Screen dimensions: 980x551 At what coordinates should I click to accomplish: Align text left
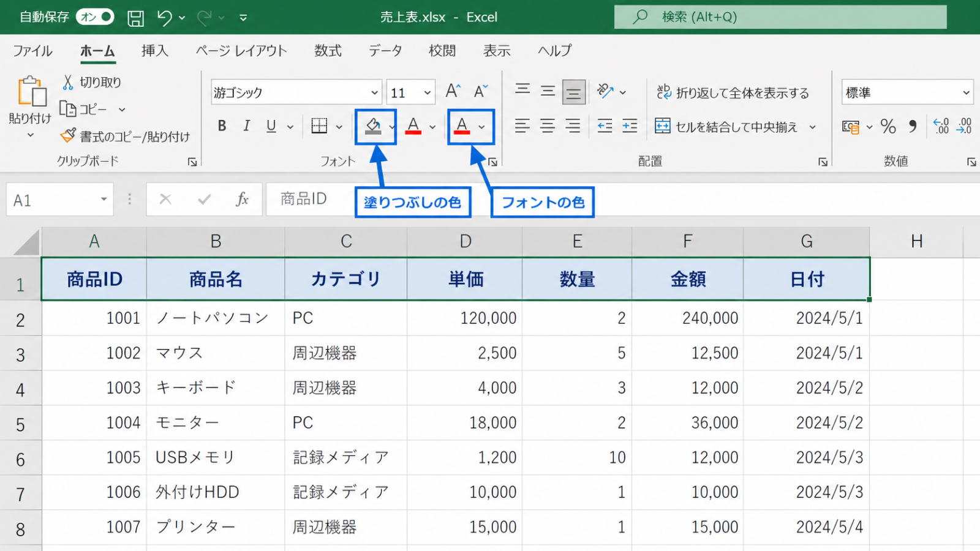coord(522,126)
